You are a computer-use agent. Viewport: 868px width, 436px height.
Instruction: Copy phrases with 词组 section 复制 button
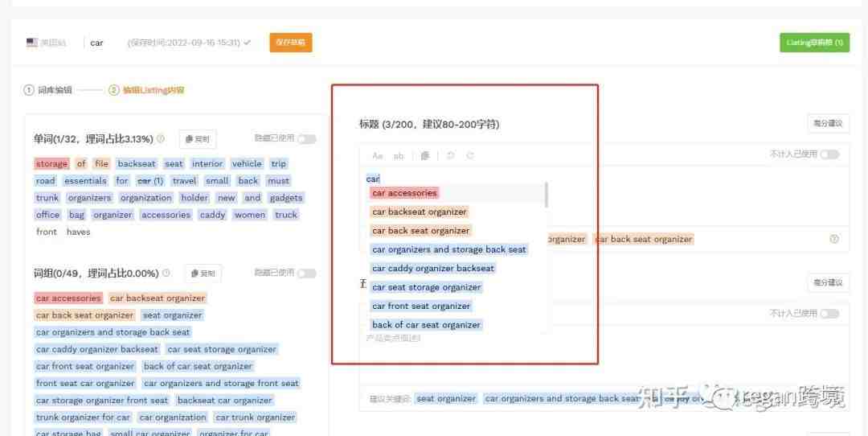[x=203, y=274]
